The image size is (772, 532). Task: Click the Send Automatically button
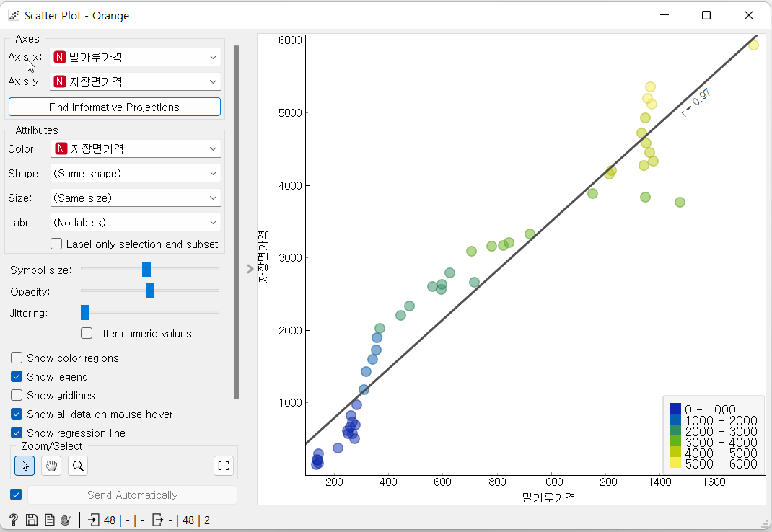coord(133,495)
